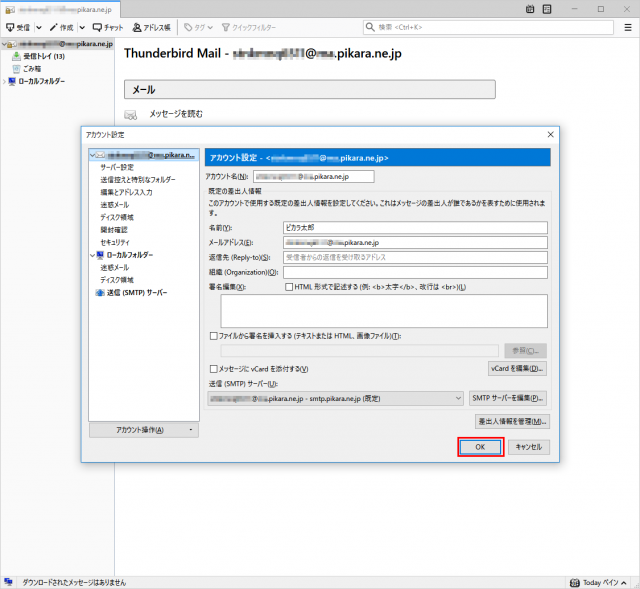
Task: Select 迷惑メール under the mail account
Action: (114, 204)
